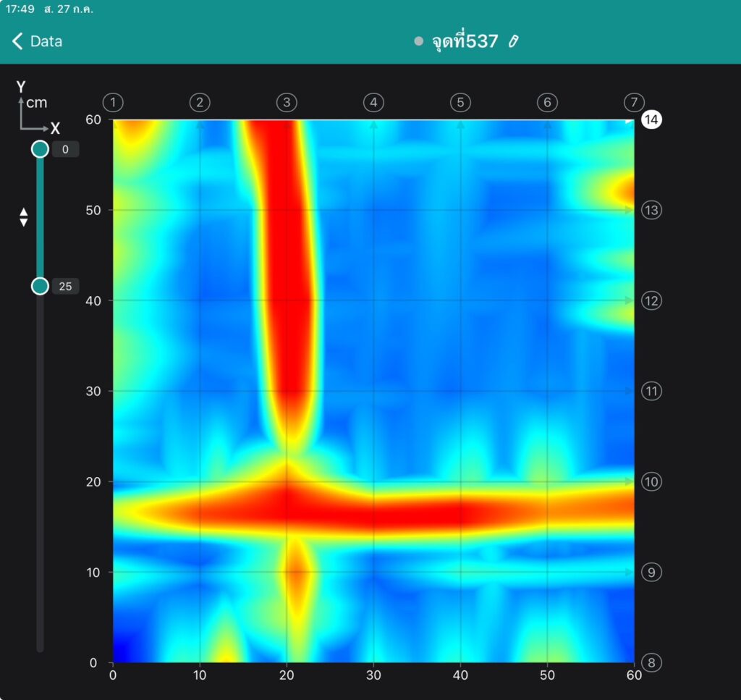Tap the depth value label 25

coord(65,287)
